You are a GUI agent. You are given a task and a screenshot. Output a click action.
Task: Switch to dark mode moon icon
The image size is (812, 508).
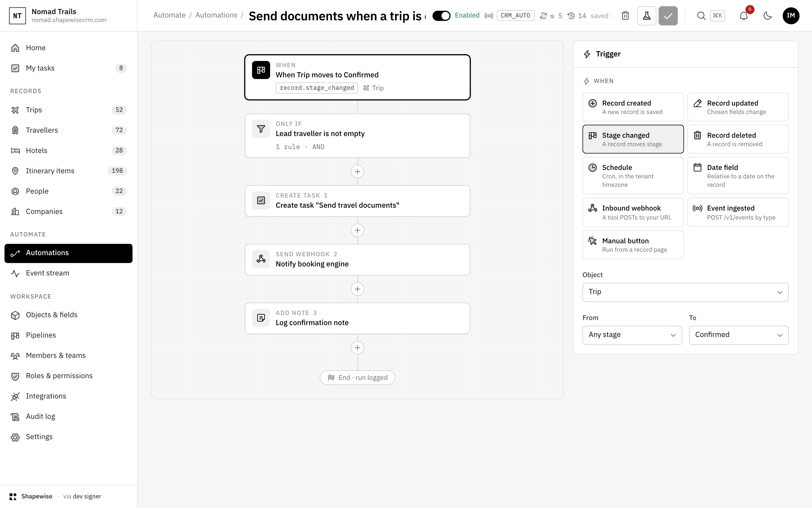click(x=767, y=16)
